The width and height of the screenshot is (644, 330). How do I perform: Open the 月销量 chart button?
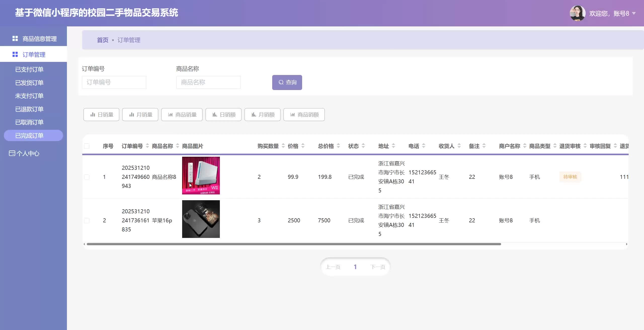[x=140, y=115]
